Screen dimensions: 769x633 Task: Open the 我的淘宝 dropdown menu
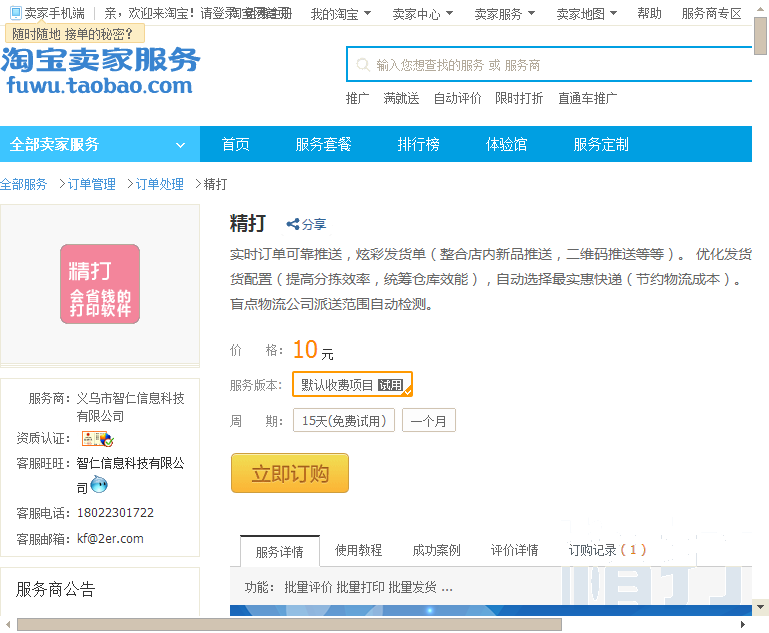[x=340, y=14]
